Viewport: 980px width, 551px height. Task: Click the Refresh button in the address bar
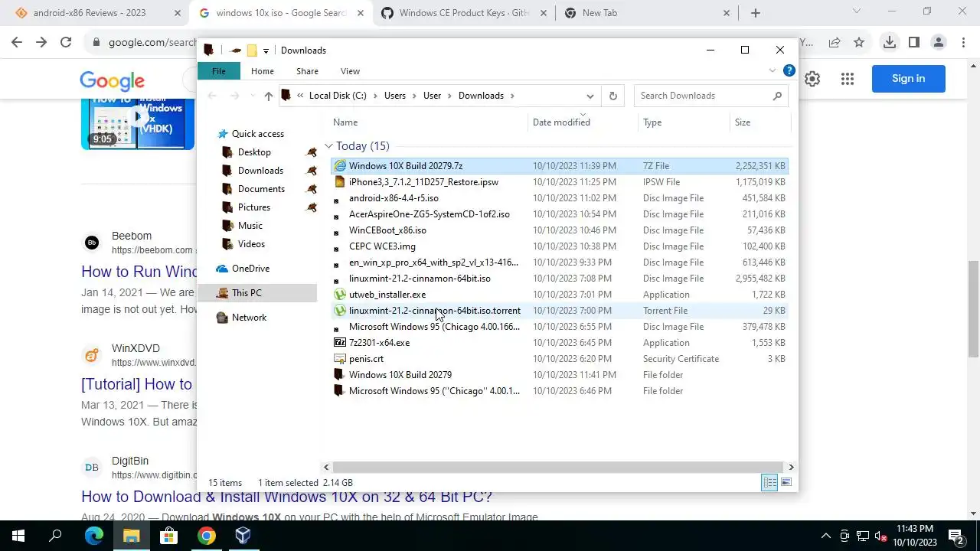point(612,96)
